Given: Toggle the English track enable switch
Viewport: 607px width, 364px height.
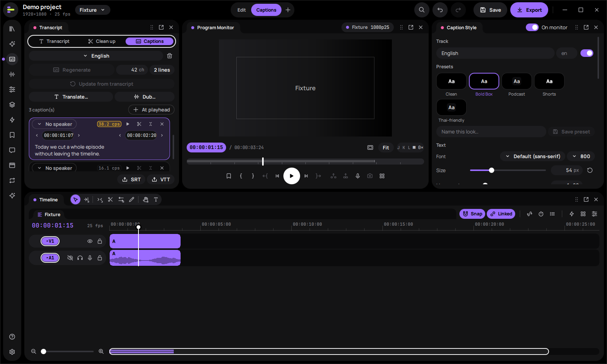Looking at the screenshot, I should point(587,53).
